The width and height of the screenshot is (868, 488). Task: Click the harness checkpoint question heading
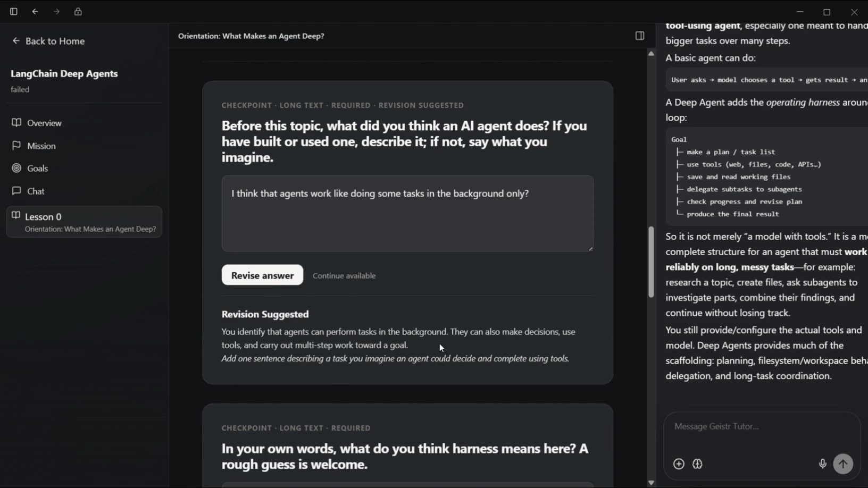pos(405,456)
